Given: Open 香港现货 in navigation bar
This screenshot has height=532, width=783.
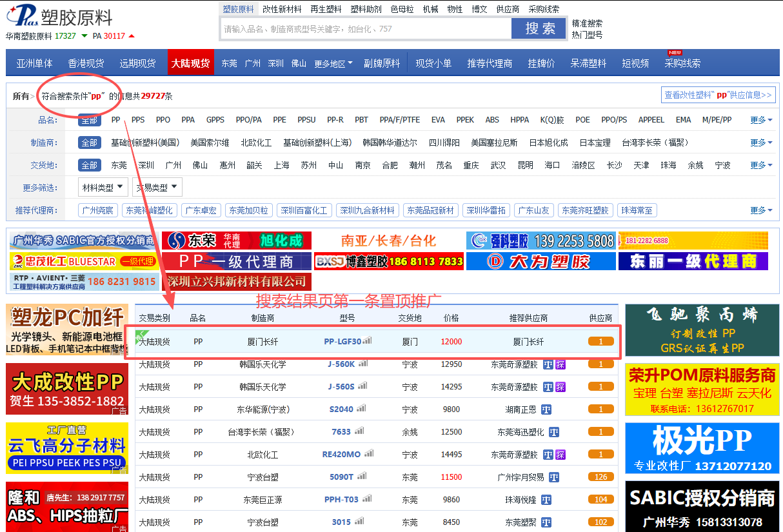Looking at the screenshot, I should (86, 63).
